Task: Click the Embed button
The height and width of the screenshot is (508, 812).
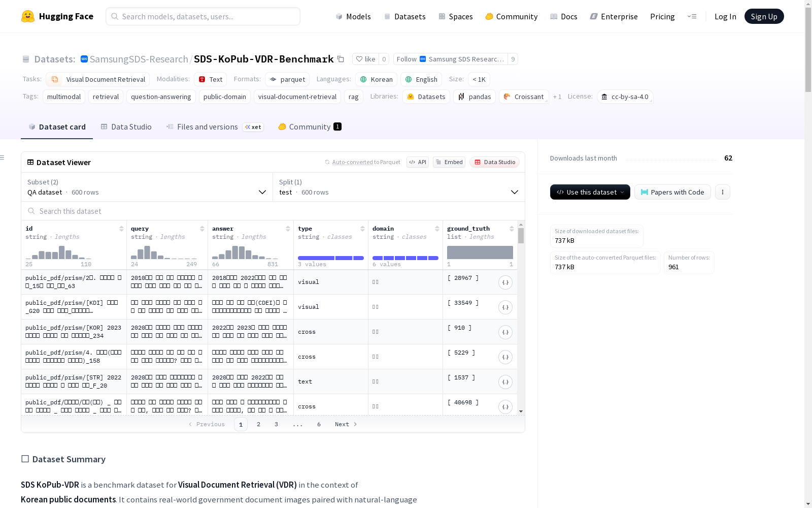Action: point(449,162)
